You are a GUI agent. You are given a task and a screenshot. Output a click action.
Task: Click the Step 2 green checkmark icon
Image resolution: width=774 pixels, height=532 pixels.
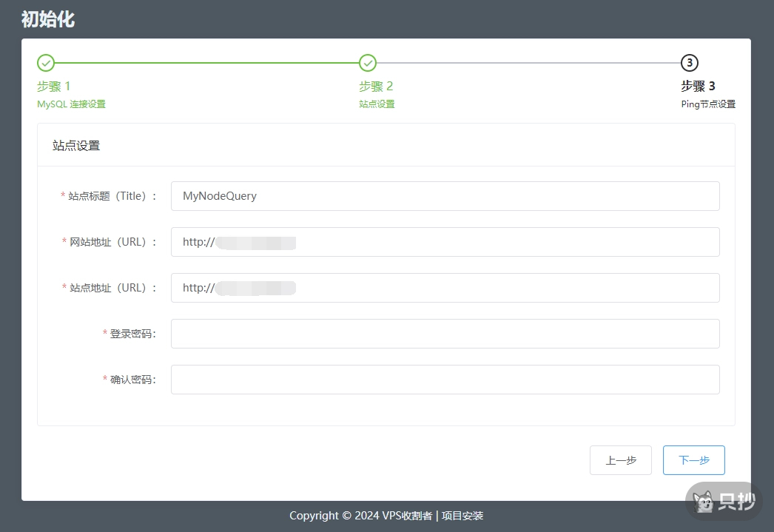pyautogui.click(x=368, y=63)
